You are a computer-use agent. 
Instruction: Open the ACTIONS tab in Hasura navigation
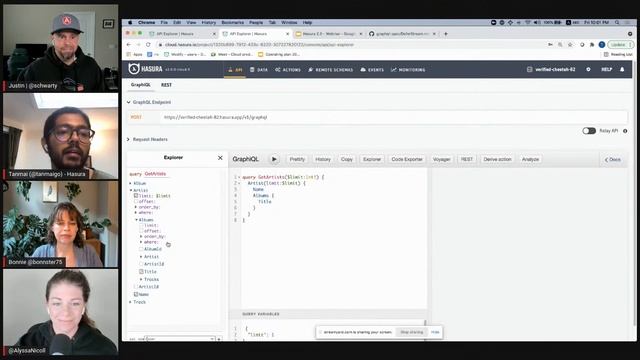click(288, 70)
